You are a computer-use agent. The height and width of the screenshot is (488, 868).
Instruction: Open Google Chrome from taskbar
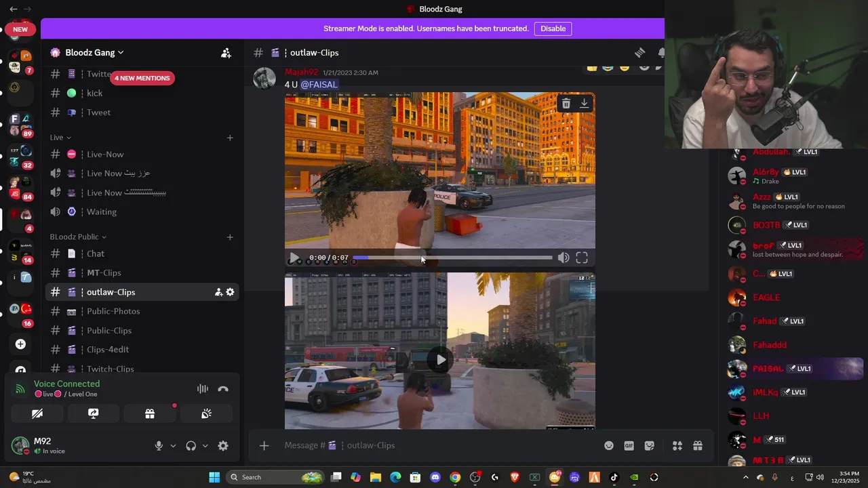click(455, 477)
